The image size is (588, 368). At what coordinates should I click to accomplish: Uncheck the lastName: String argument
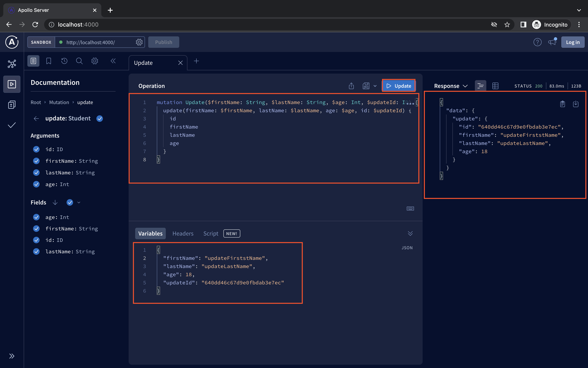(x=37, y=173)
